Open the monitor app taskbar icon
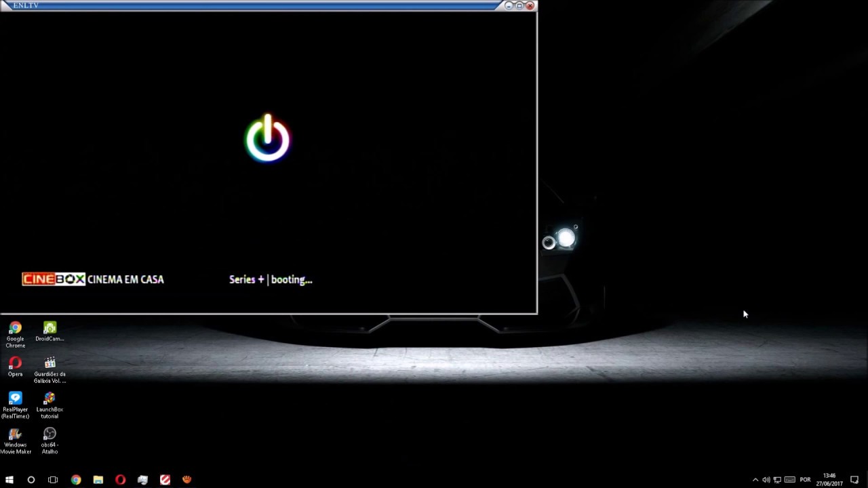Viewport: 868px width, 488px height. click(142, 479)
